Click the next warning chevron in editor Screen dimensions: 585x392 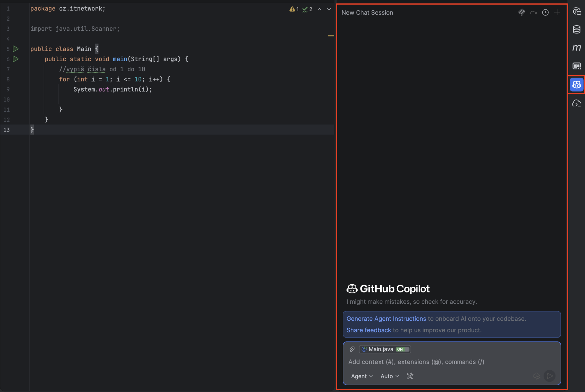coord(329,9)
